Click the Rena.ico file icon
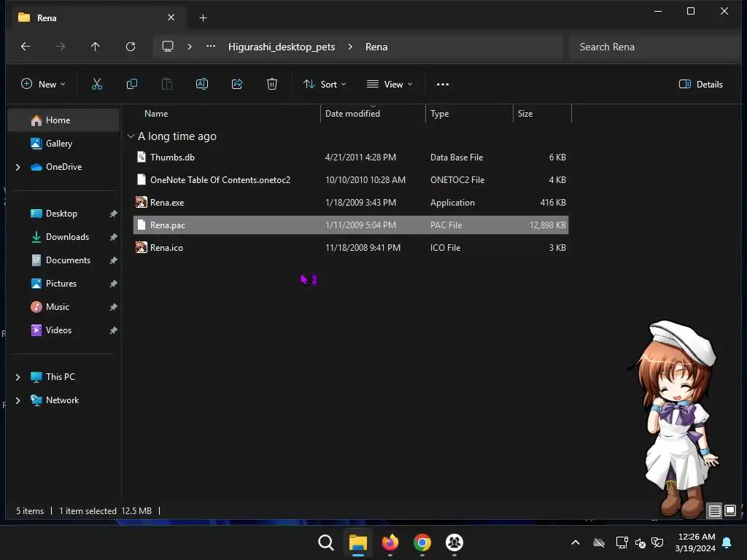This screenshot has height=560, width=747. pyautogui.click(x=142, y=248)
